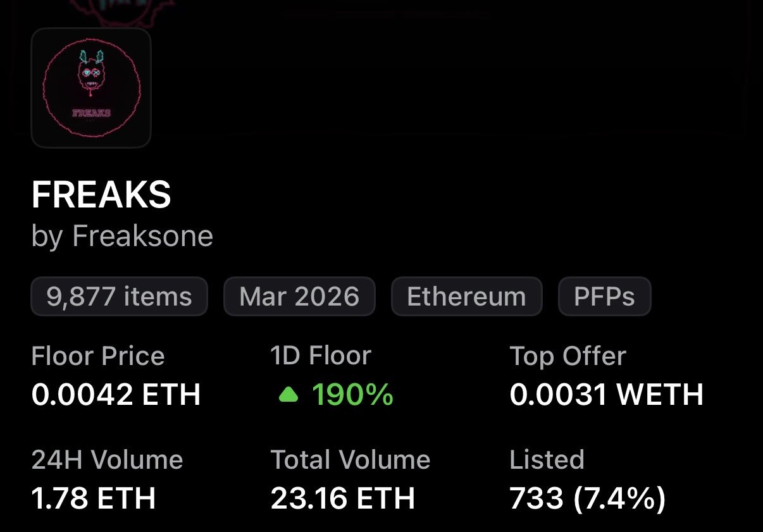Click the 24H Volume label
This screenshot has height=532, width=763.
tap(107, 460)
